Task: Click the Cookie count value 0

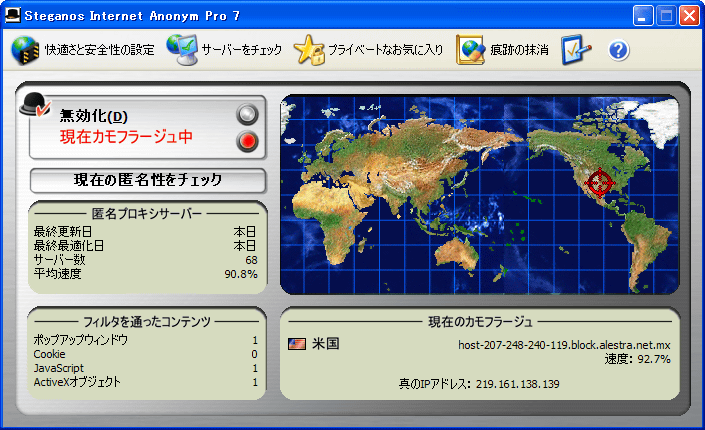Action: tap(254, 354)
